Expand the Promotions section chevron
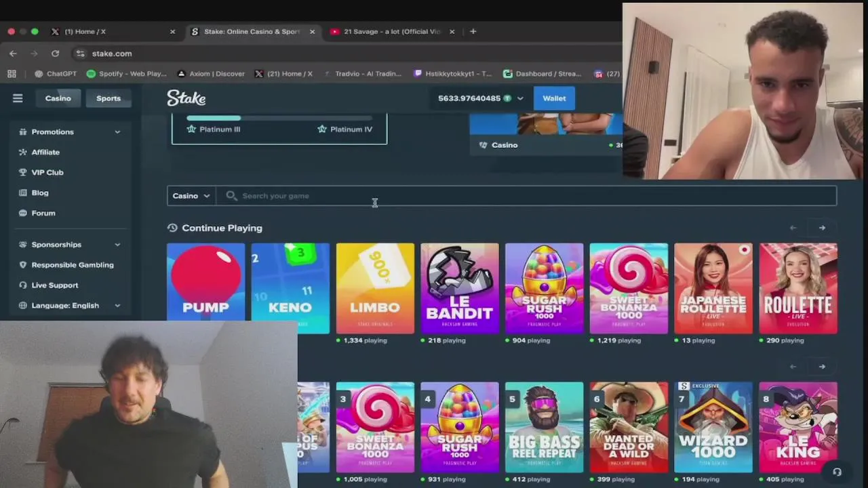Image resolution: width=868 pixels, height=488 pixels. (117, 132)
